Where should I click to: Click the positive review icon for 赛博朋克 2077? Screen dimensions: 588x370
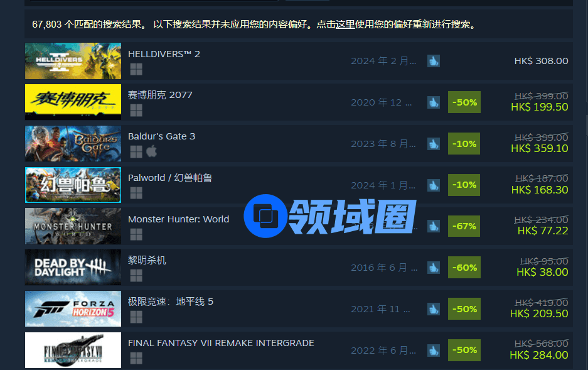(x=434, y=102)
